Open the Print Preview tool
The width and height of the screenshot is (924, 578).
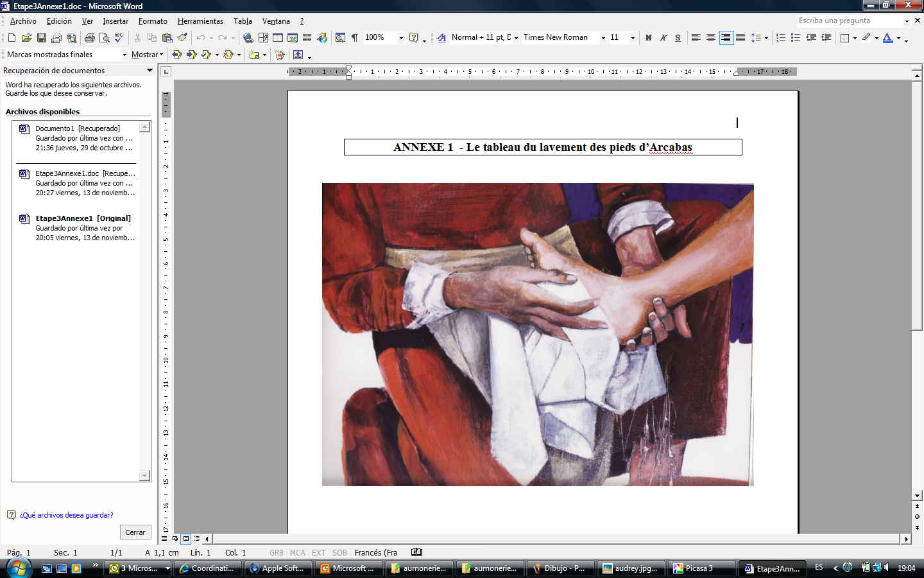point(104,38)
